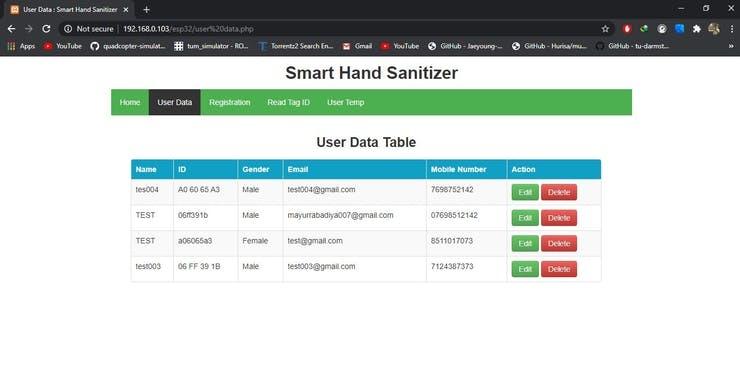Open the tum_simulator bookmark

(x=211, y=46)
